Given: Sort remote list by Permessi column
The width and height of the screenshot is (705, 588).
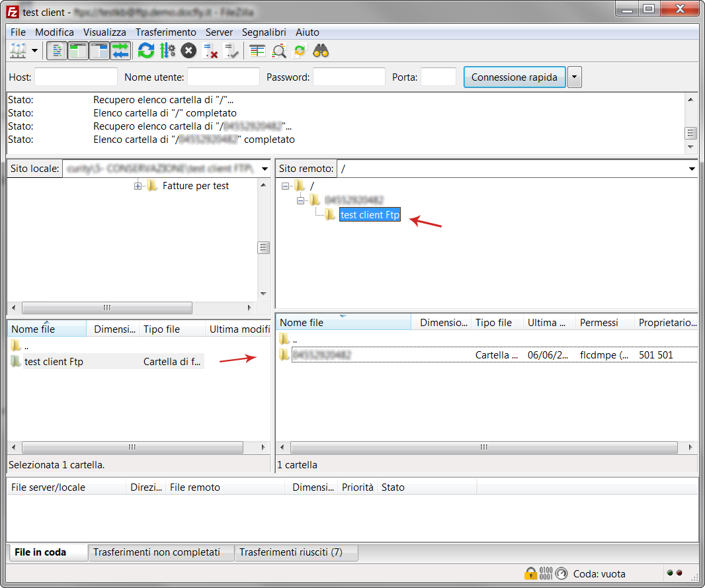Looking at the screenshot, I should pos(604,322).
